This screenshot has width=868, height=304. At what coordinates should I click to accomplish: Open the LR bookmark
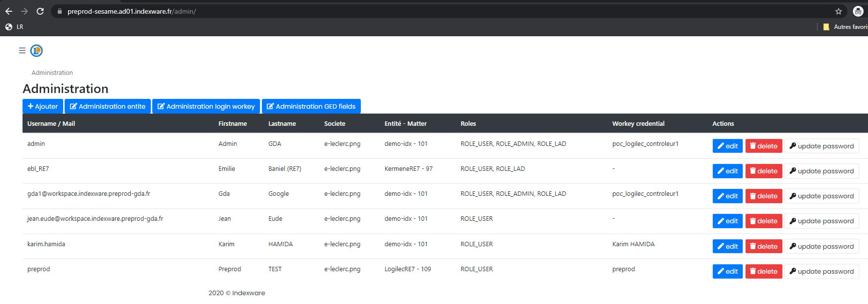[14, 27]
